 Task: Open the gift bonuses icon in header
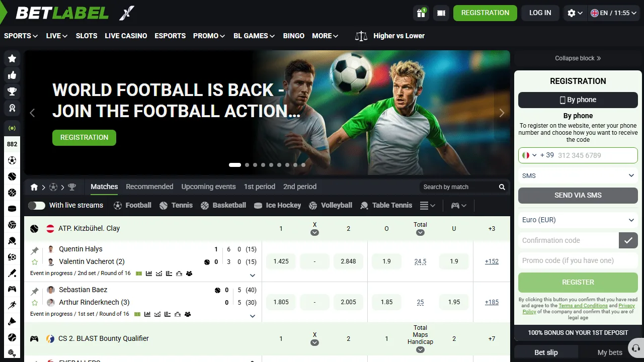pos(421,13)
